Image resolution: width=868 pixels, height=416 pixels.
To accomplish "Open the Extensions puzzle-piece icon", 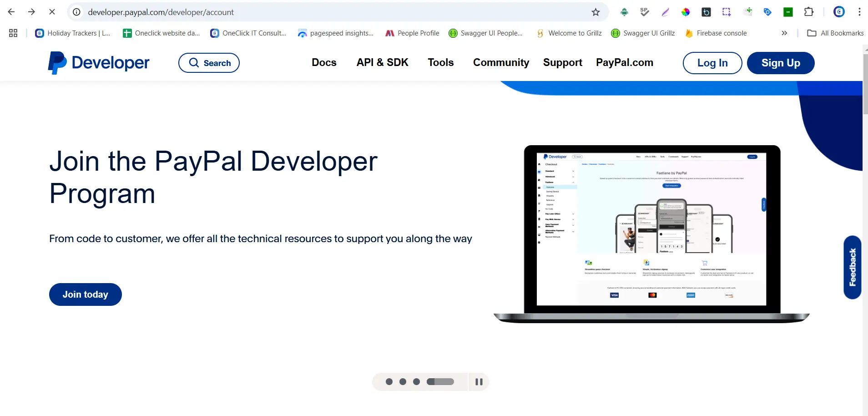I will coord(809,12).
